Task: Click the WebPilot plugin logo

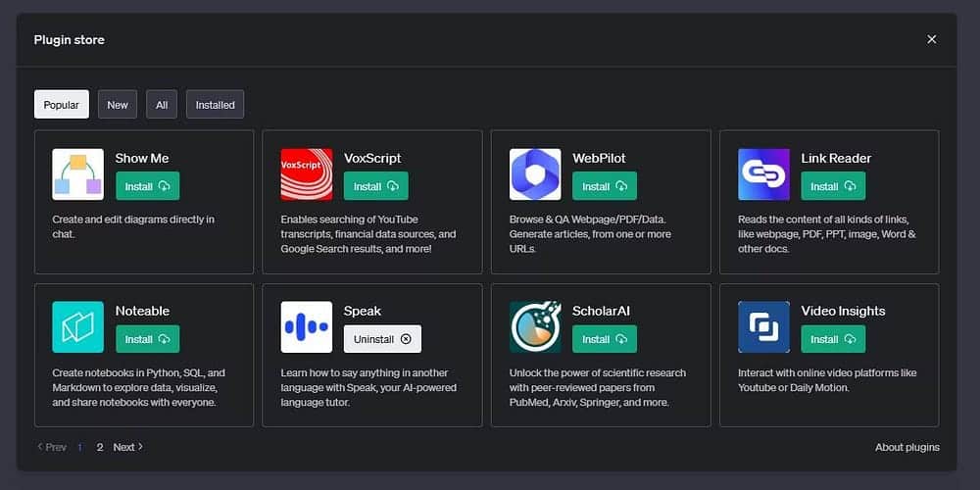Action: [x=535, y=174]
